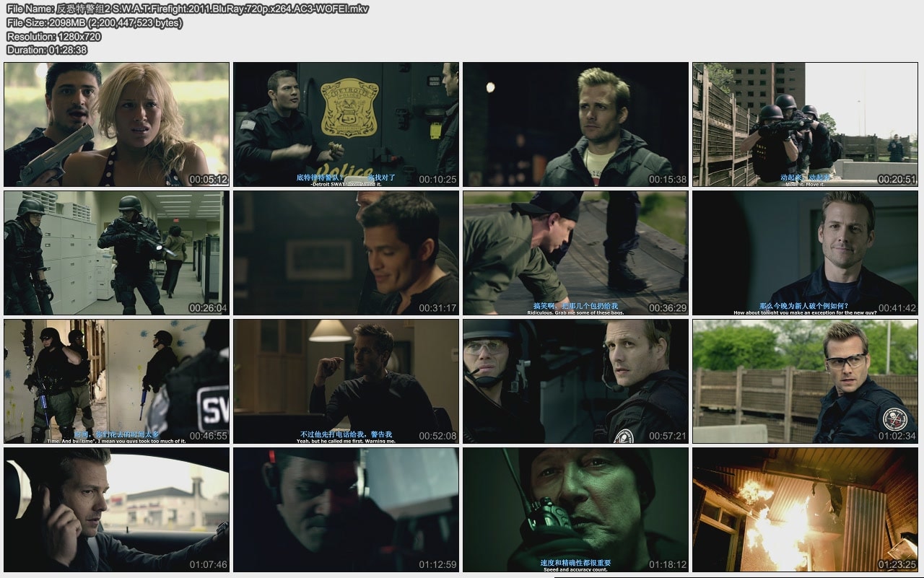Select the frame at 00:52:08
The image size is (924, 578).
point(346,381)
